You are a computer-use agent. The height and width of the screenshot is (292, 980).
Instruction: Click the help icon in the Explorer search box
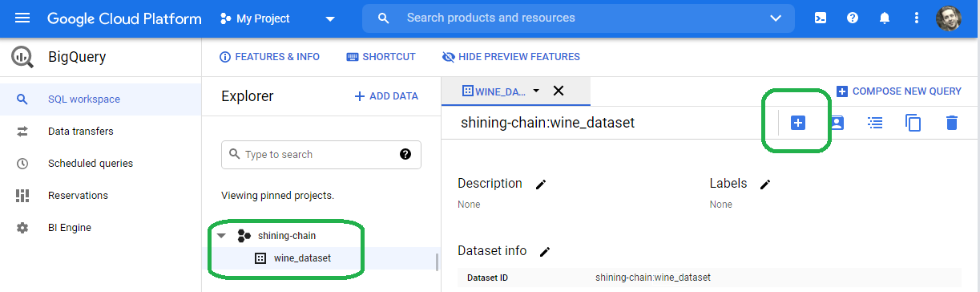point(405,154)
